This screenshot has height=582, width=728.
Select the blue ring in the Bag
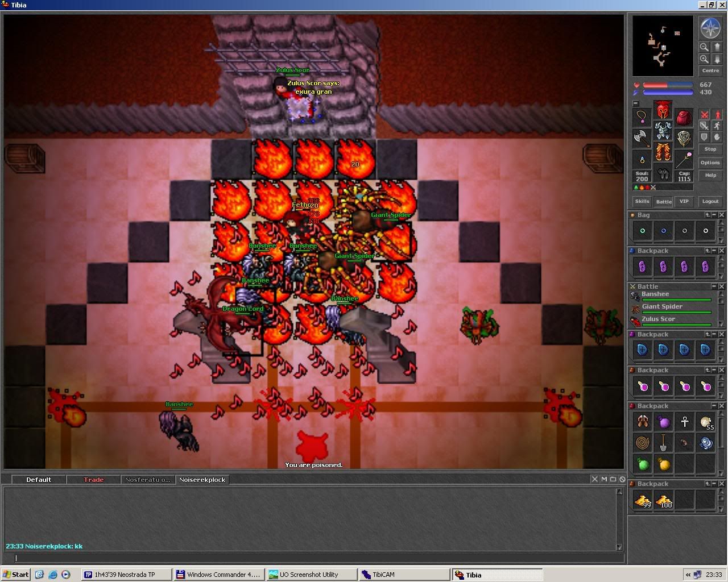point(664,231)
